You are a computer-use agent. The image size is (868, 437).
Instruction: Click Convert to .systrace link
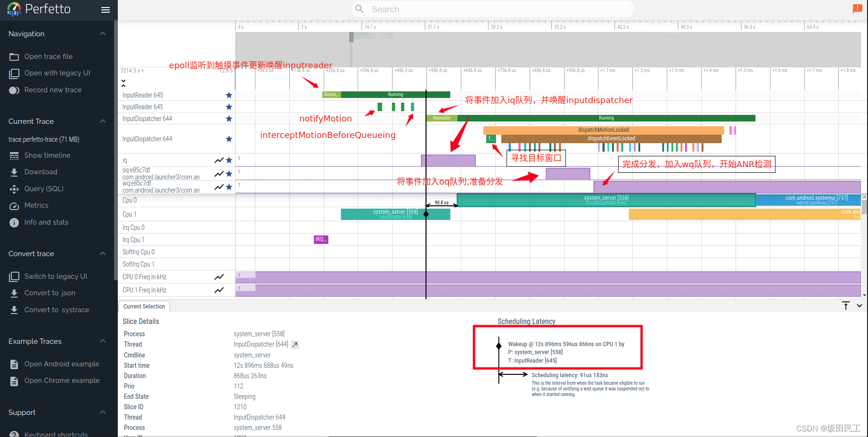(x=57, y=310)
